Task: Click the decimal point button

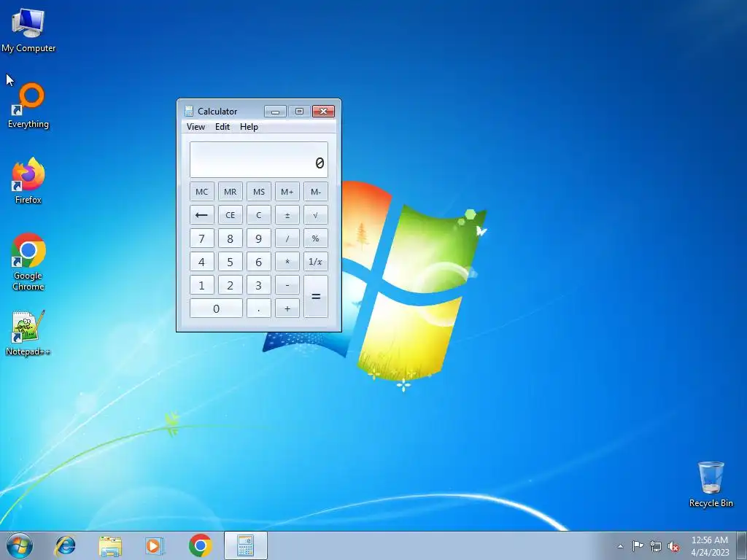Action: (x=259, y=308)
